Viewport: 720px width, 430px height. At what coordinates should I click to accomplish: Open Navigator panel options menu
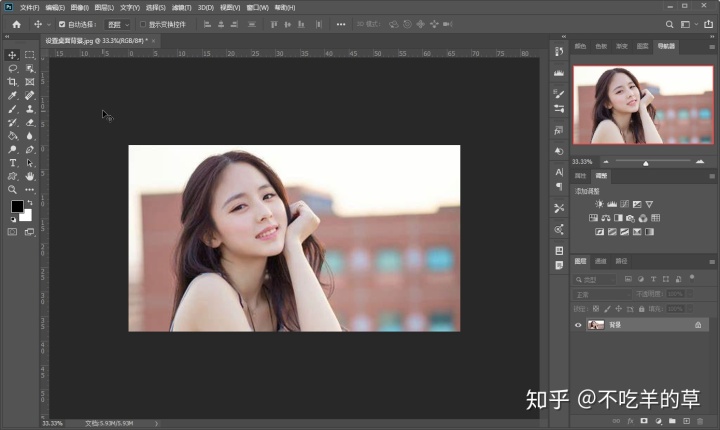(712, 47)
